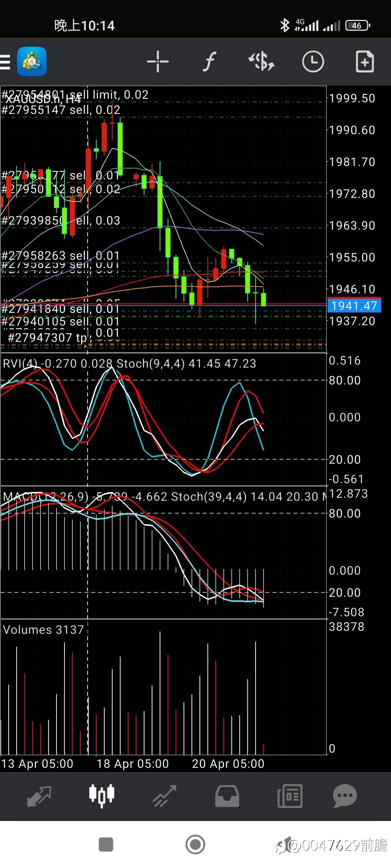Open the indicators list (f icon)

[209, 61]
